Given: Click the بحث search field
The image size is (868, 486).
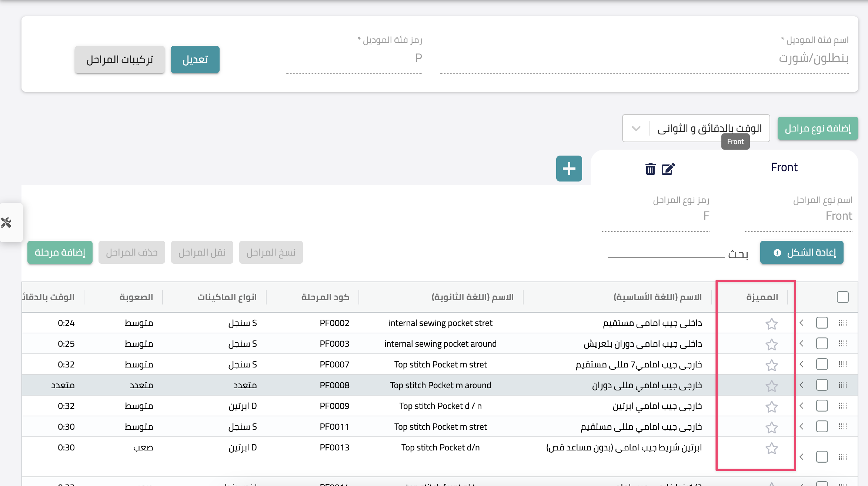Looking at the screenshot, I should click(x=666, y=252).
